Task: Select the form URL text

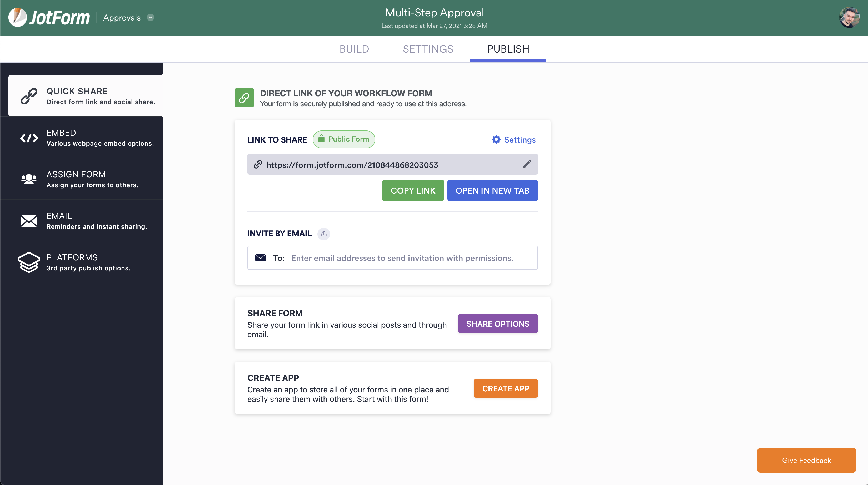Action: [x=352, y=165]
